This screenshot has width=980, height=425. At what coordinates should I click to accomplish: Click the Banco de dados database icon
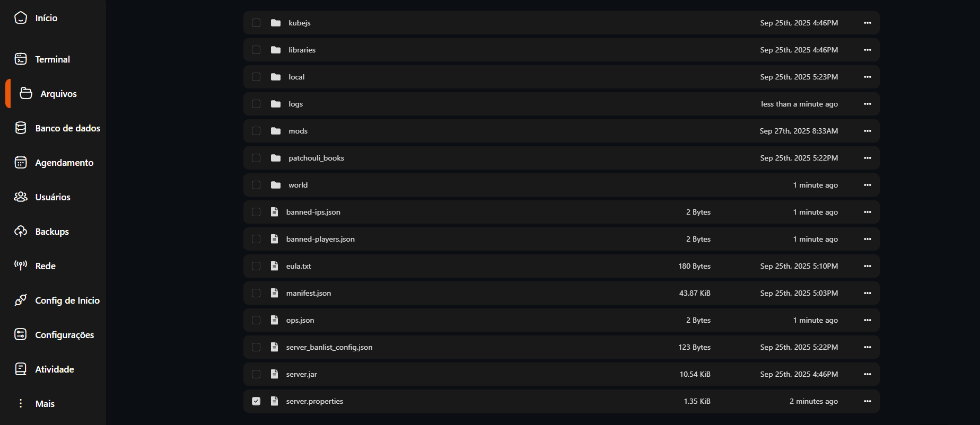[21, 128]
